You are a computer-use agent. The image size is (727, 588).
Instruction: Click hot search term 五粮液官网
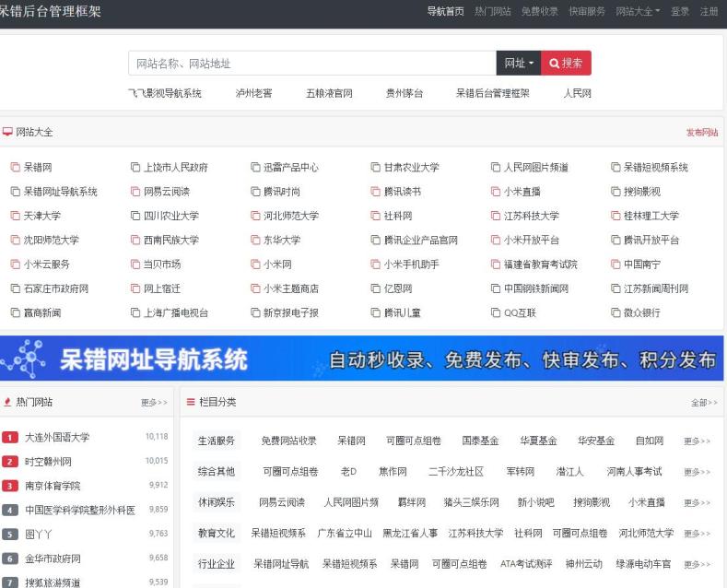coord(329,93)
